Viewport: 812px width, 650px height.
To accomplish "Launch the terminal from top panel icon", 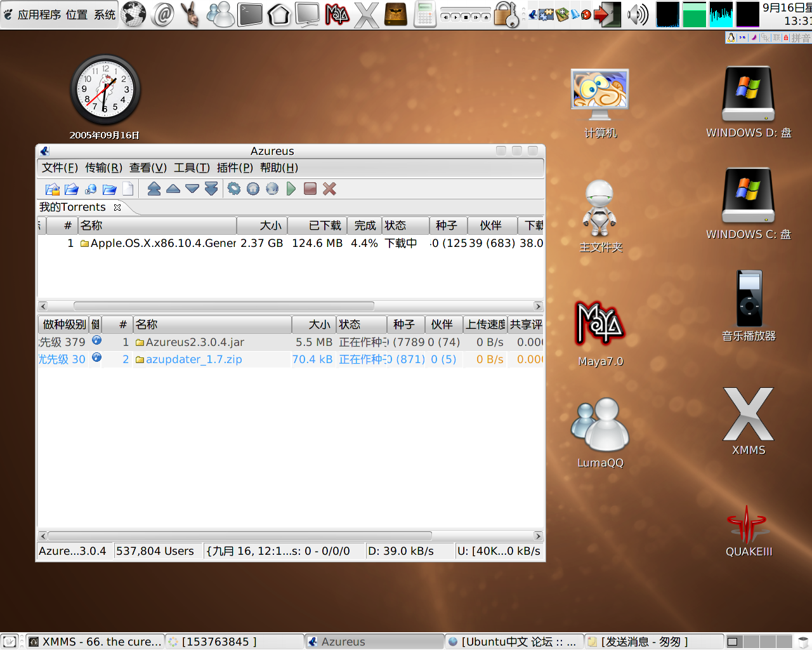I will (x=250, y=14).
